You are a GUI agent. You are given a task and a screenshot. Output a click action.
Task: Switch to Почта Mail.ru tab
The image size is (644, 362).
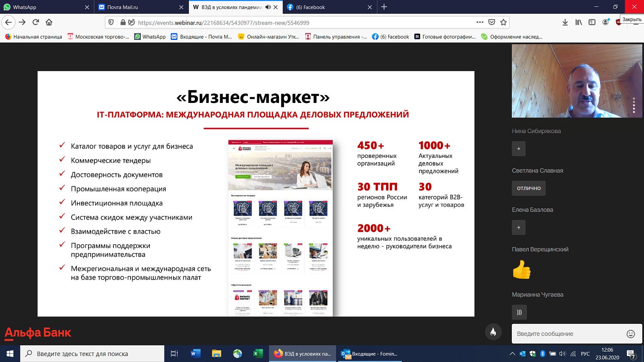coord(141,7)
